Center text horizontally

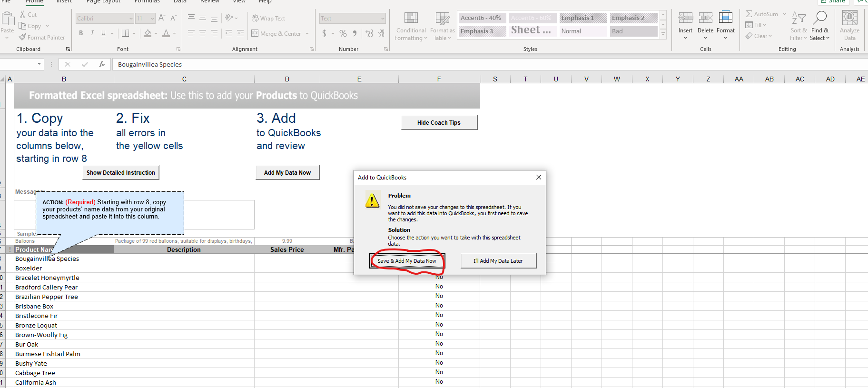pos(203,33)
